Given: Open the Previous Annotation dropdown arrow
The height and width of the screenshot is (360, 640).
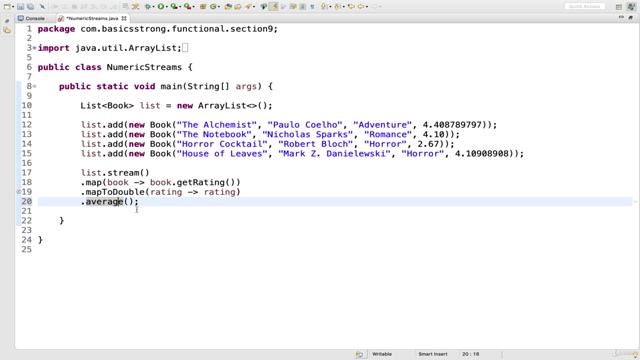Looking at the screenshot, I should (x=344, y=7).
